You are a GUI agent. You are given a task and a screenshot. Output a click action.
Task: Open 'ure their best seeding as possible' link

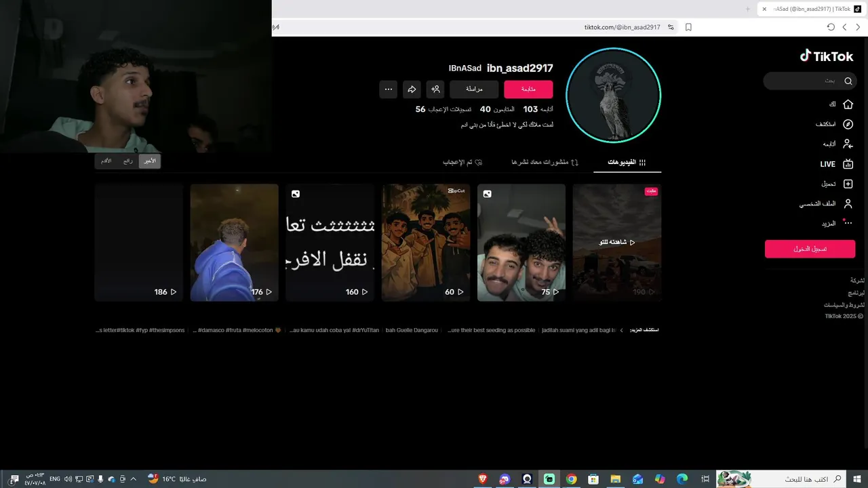click(x=491, y=330)
